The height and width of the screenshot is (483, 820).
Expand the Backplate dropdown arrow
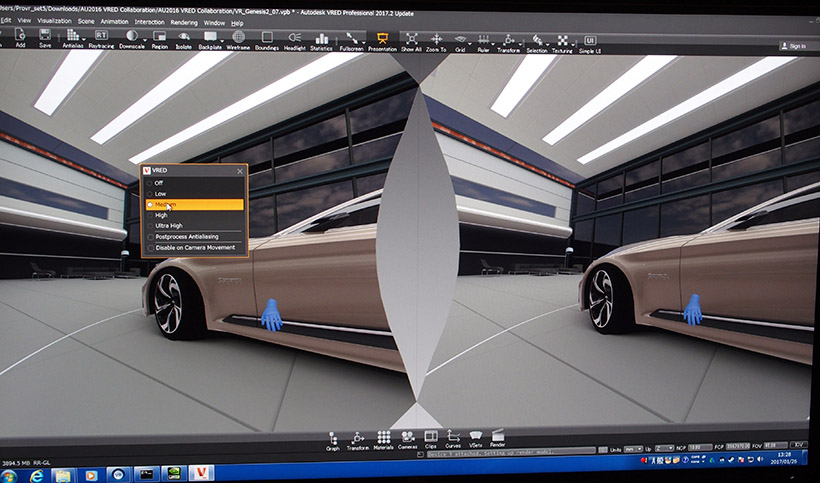[221, 40]
